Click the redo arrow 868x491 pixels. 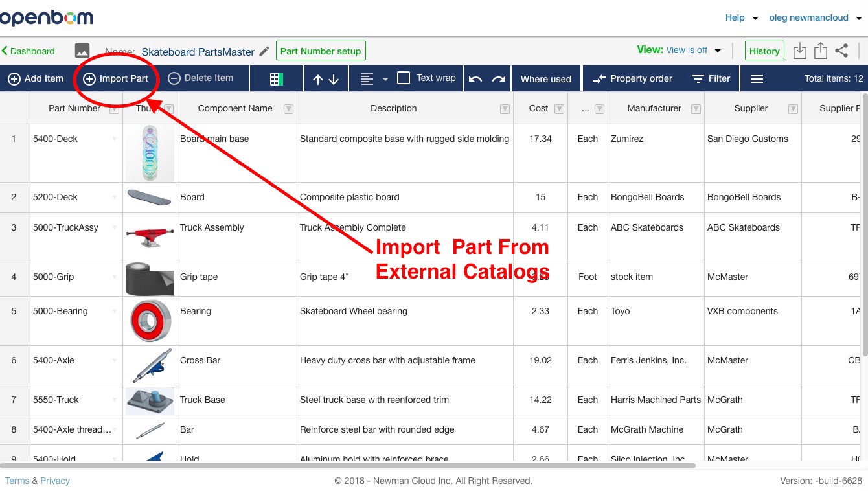tap(498, 79)
